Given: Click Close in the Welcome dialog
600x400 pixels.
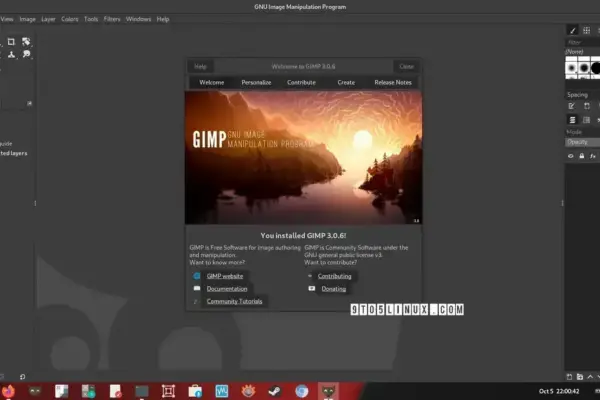Looking at the screenshot, I should click(x=406, y=67).
